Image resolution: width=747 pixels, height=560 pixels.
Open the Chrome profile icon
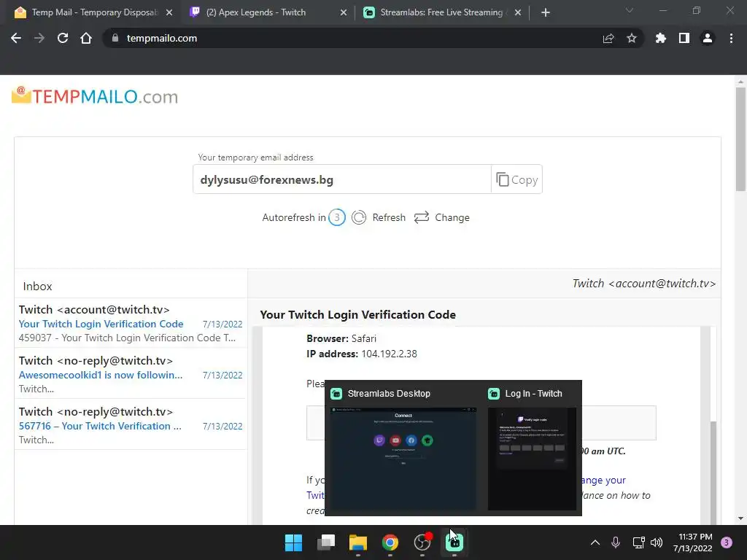708,38
